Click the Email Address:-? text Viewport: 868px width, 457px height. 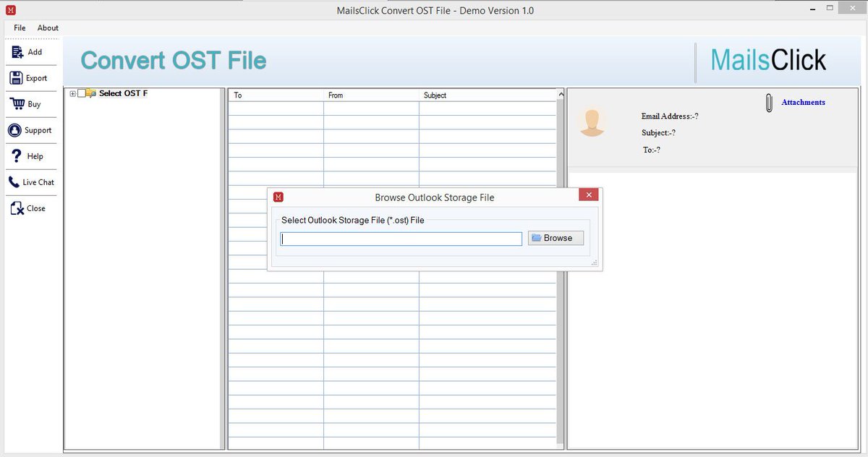[669, 116]
